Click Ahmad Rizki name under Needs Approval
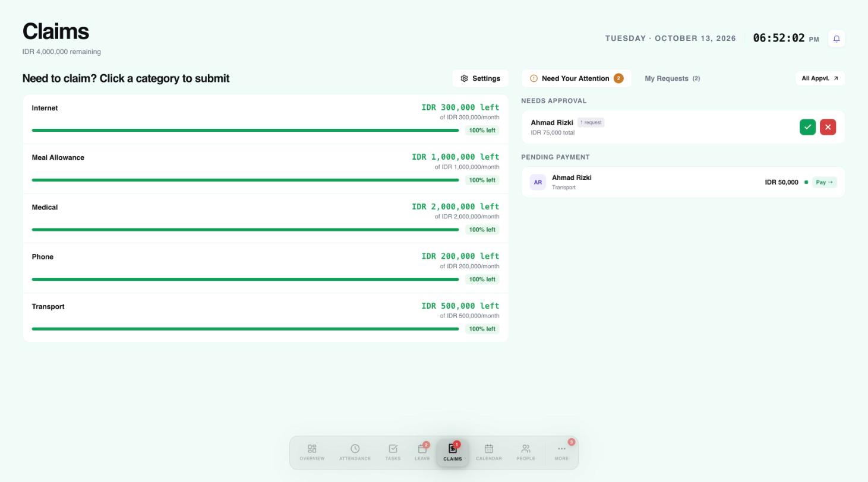868x482 pixels. [552, 122]
